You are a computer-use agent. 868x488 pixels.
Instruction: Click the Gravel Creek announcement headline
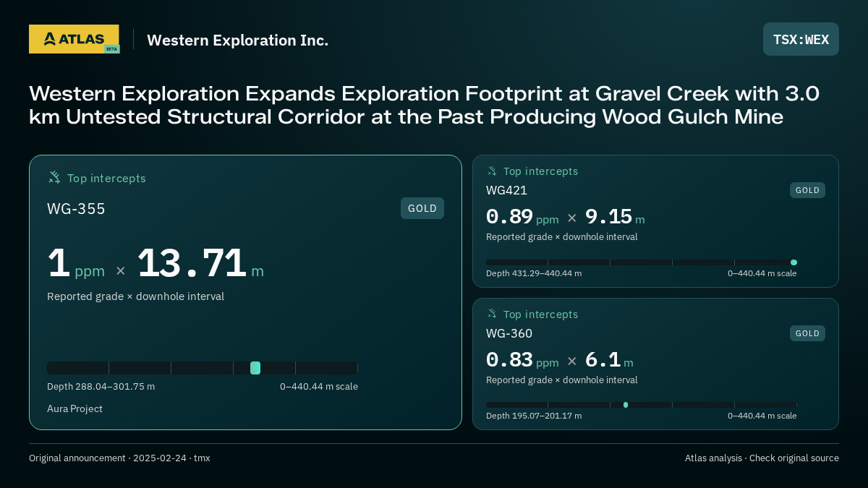click(x=425, y=105)
